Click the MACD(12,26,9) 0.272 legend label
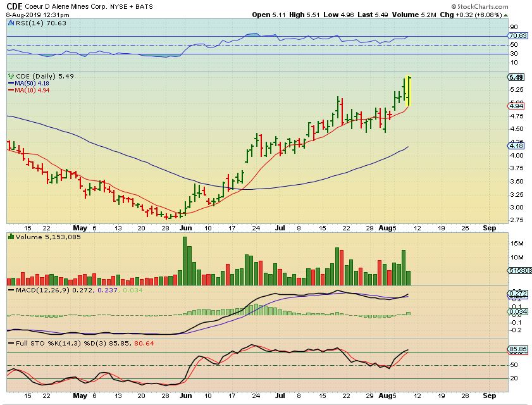 tap(54, 290)
